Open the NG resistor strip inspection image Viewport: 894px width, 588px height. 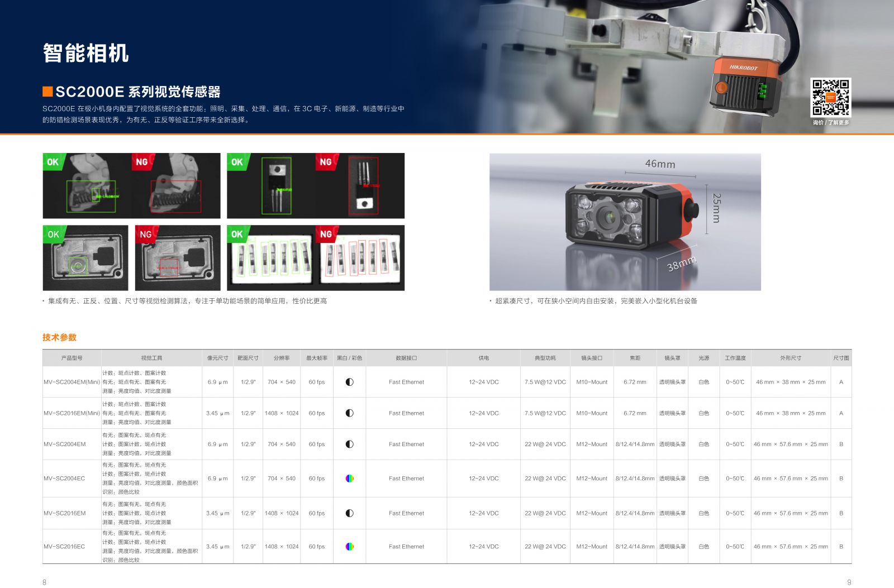(x=360, y=258)
